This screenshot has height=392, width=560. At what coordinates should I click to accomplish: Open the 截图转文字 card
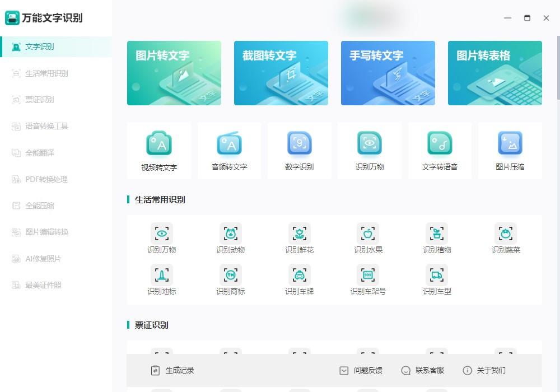click(281, 73)
